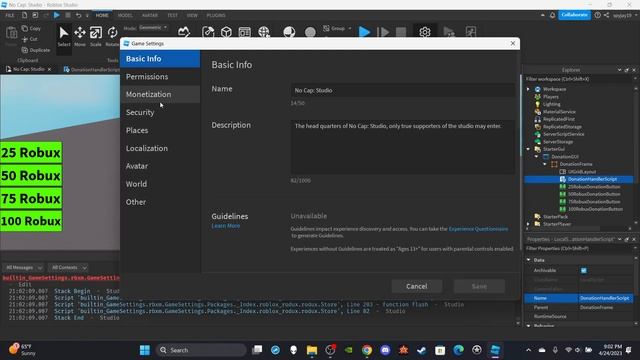
Task: Open Game Settings gear icon in ribbon
Action: point(424,32)
